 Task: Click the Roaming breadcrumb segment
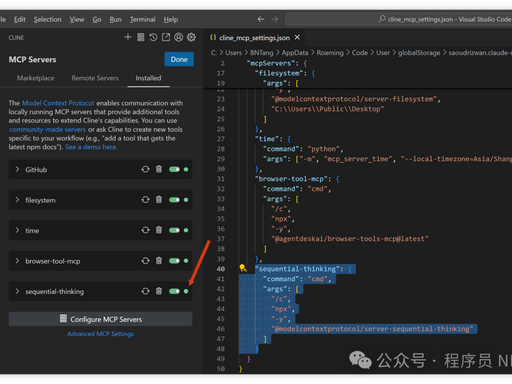coord(330,53)
